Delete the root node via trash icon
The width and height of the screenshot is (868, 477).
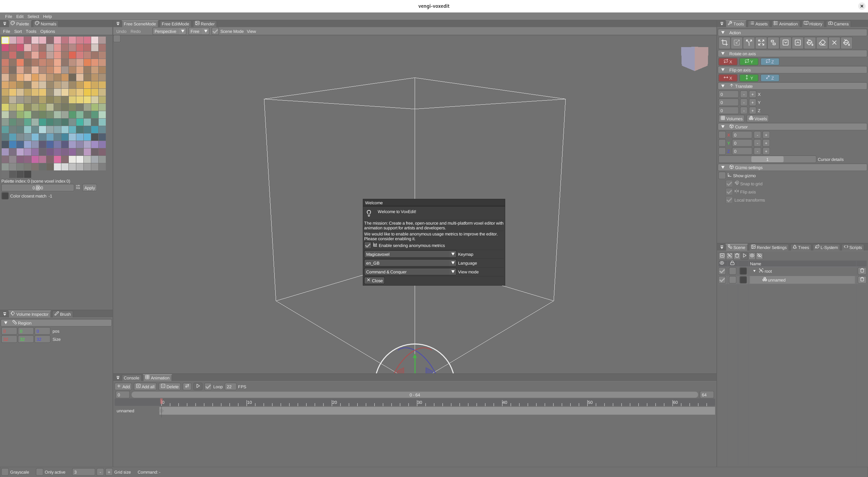point(862,271)
